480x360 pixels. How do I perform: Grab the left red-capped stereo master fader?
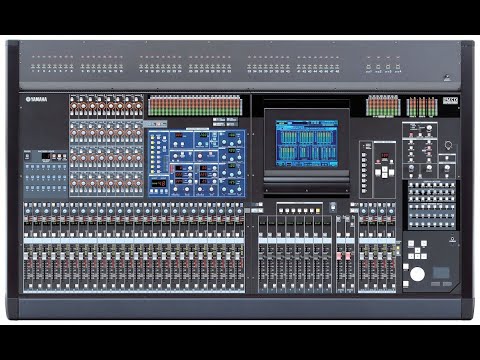coord(339,256)
